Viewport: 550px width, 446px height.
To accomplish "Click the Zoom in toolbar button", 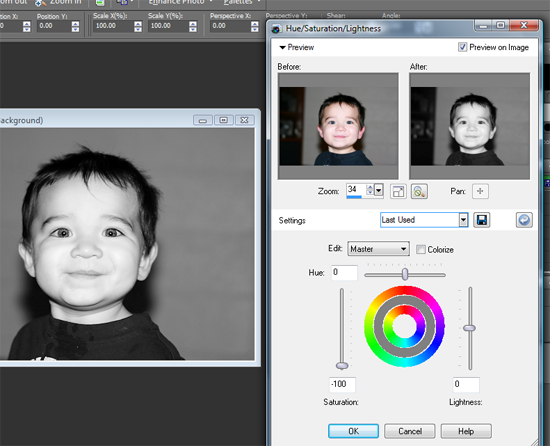I will click(x=58, y=2).
